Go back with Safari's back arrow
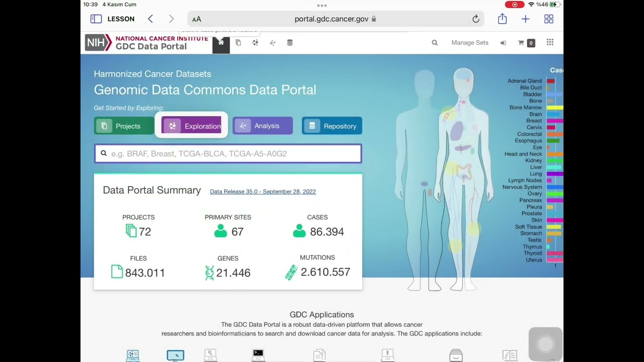This screenshot has width=644, height=362. 150,19
